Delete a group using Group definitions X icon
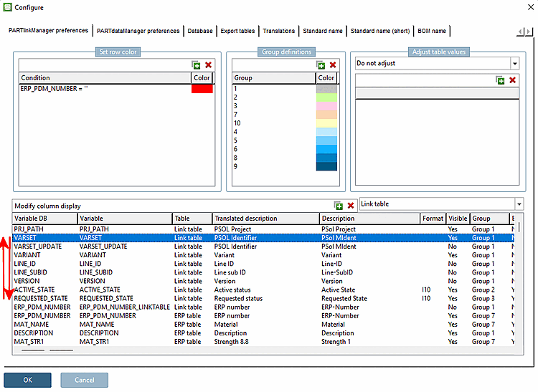Screen dimensions: 538x392 point(333,65)
